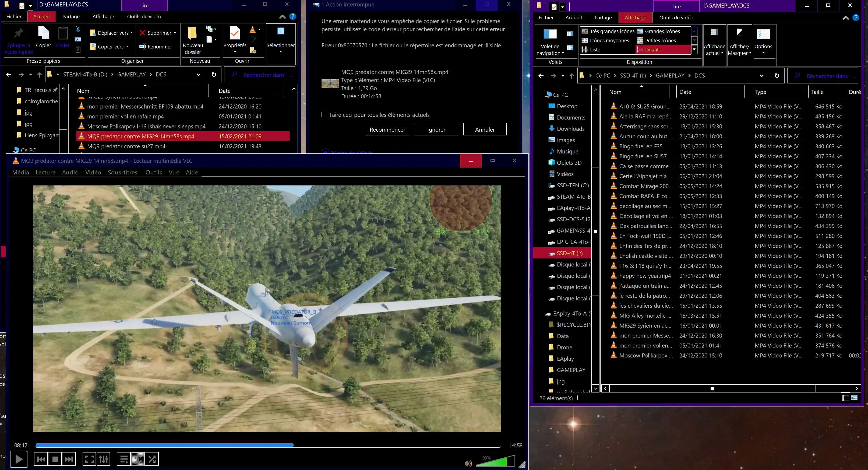Click the 'Ignorer' button in error dialog
The width and height of the screenshot is (868, 470).
click(436, 129)
